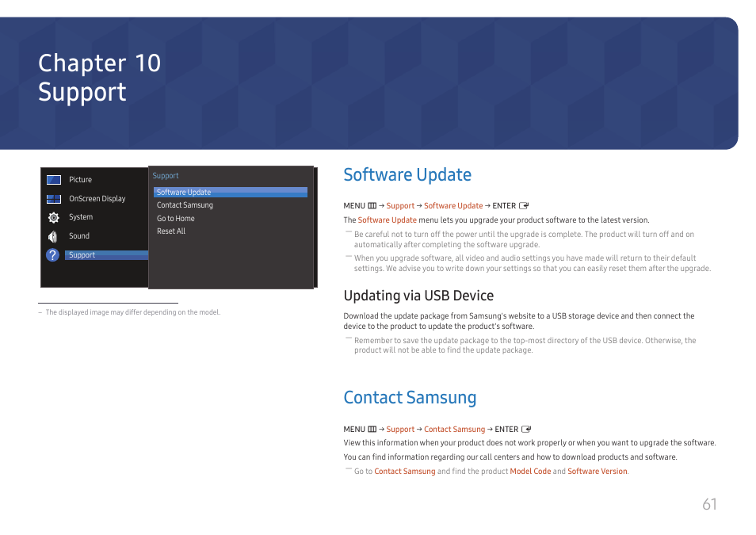Click the OnScreen Display menu icon
The width and height of the screenshot is (756, 535).
click(54, 199)
